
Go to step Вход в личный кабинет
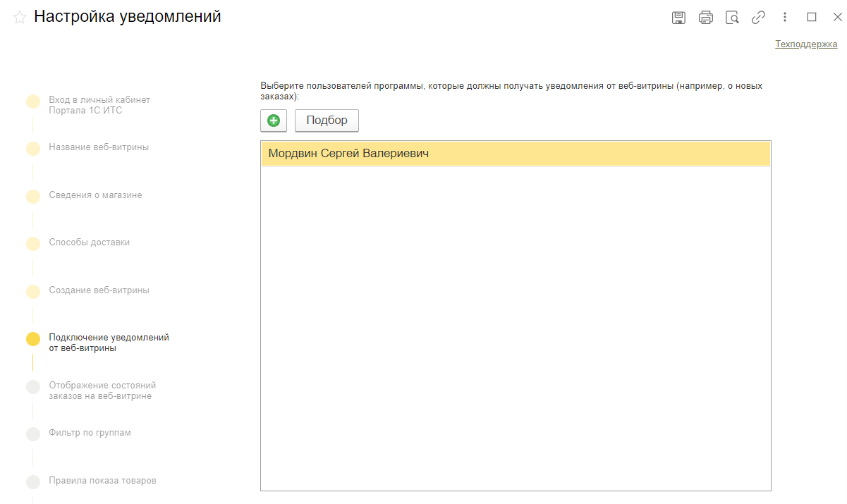[99, 105]
